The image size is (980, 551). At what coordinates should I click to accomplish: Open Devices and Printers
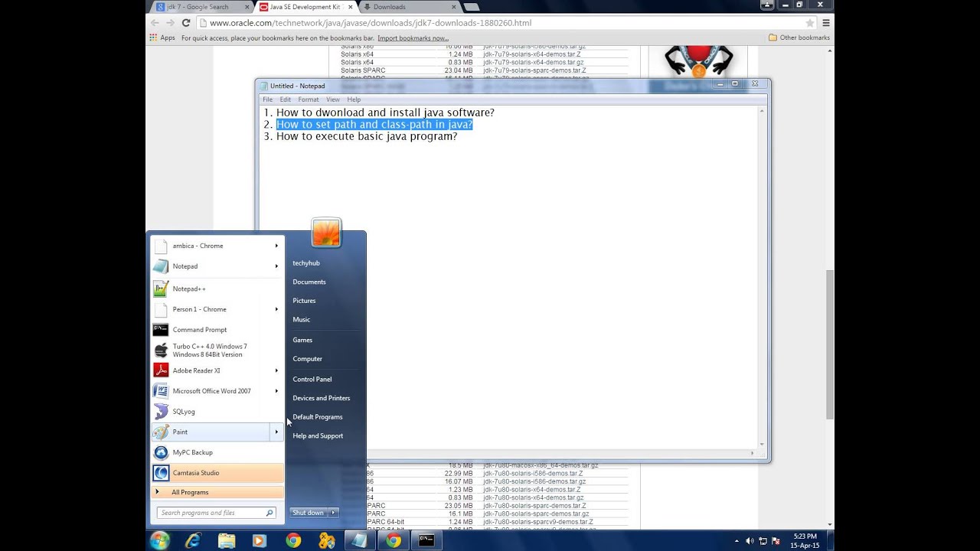(x=322, y=398)
